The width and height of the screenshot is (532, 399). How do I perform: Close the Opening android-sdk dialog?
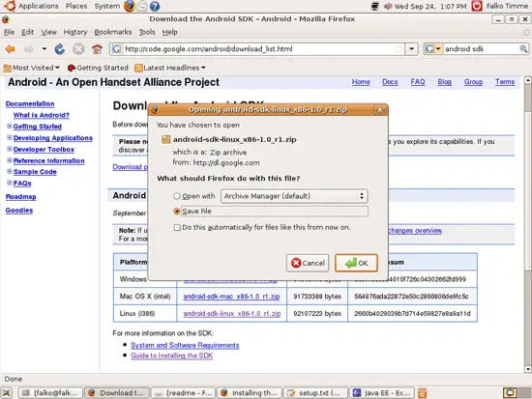pos(380,110)
